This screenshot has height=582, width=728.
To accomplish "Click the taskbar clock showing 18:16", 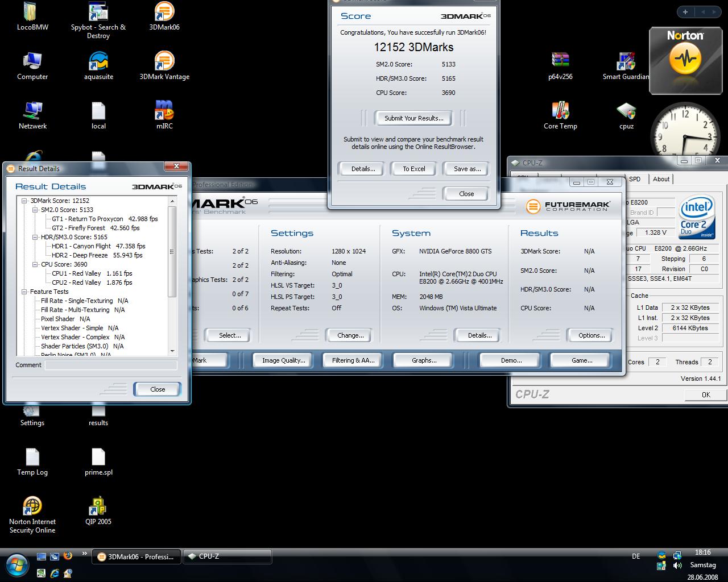I will point(702,552).
